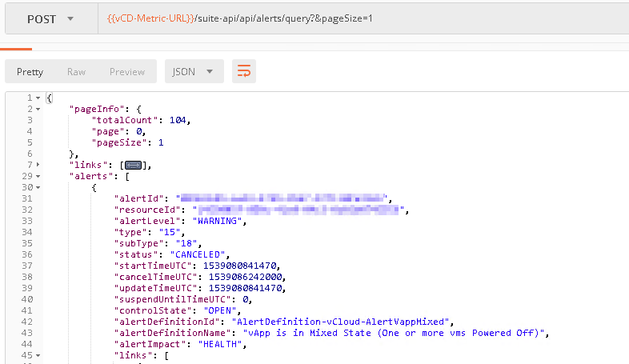Switch to the Preview tab
The image size is (629, 364).
click(127, 71)
